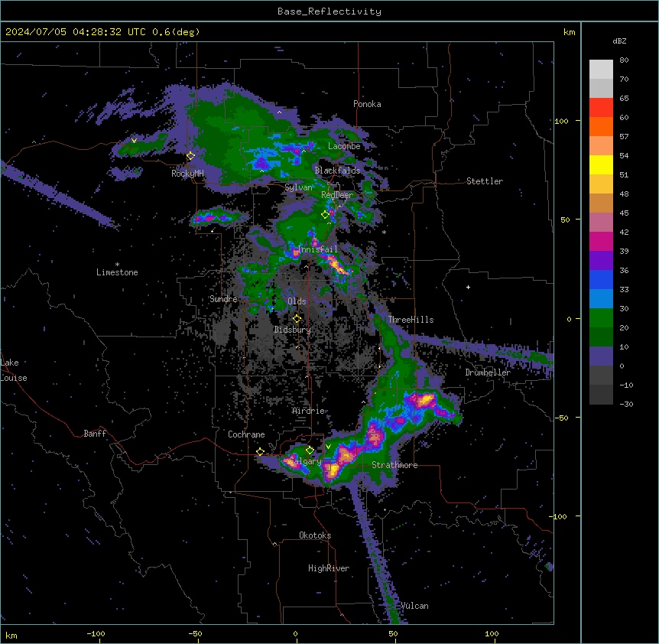Click the Innisfail city label
659x644 pixels.
[x=318, y=249]
